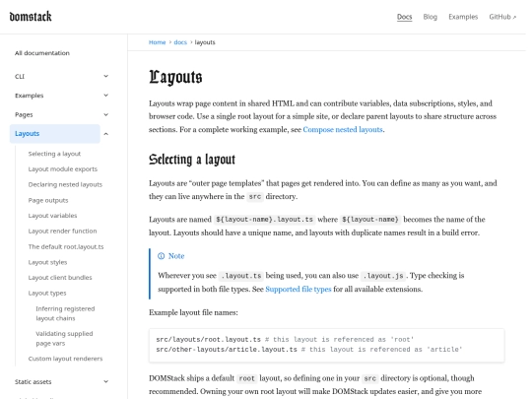Expand the Pages section chevron
The width and height of the screenshot is (532, 399).
click(x=105, y=114)
